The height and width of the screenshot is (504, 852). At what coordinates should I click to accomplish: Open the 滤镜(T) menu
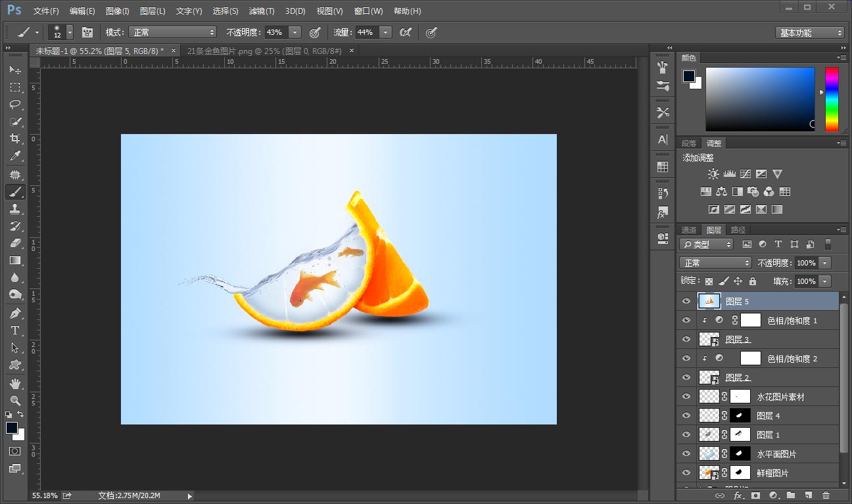pos(262,11)
